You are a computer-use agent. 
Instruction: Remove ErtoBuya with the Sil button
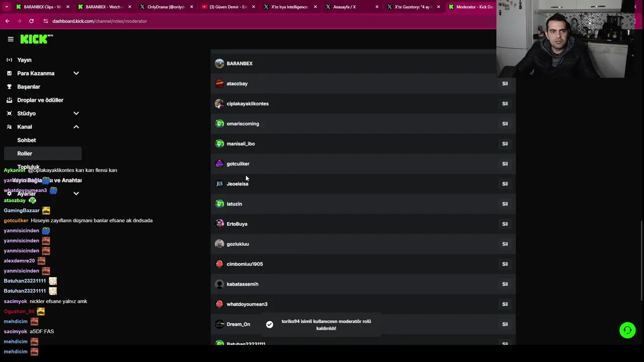[505, 224]
